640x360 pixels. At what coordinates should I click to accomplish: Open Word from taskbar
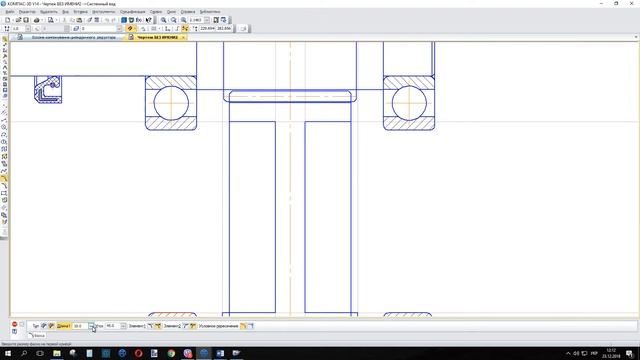pyautogui.click(x=220, y=353)
